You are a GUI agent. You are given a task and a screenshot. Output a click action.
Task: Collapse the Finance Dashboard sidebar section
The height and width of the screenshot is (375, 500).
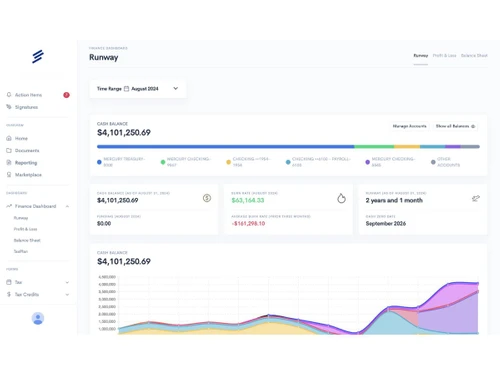pos(67,206)
